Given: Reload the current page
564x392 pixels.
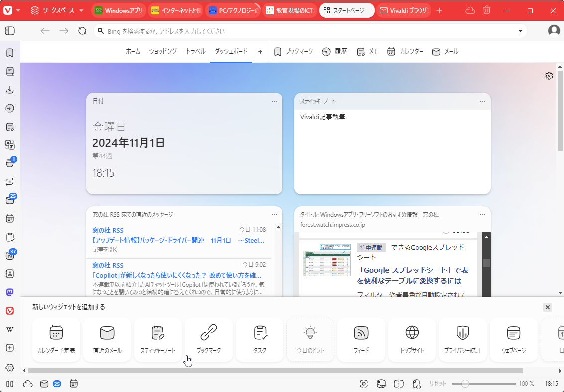Looking at the screenshot, I should click(82, 31).
